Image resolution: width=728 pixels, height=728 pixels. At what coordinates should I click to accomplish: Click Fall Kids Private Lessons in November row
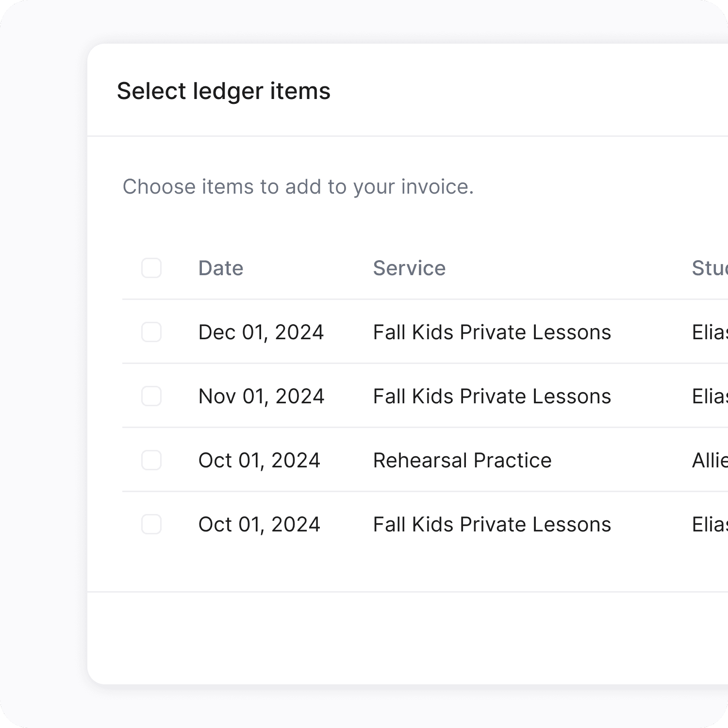coord(492,397)
